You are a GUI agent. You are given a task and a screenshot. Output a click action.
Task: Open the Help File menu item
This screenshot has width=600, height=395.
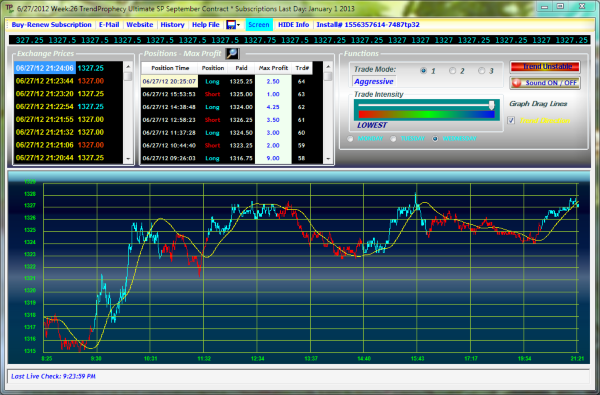click(205, 25)
